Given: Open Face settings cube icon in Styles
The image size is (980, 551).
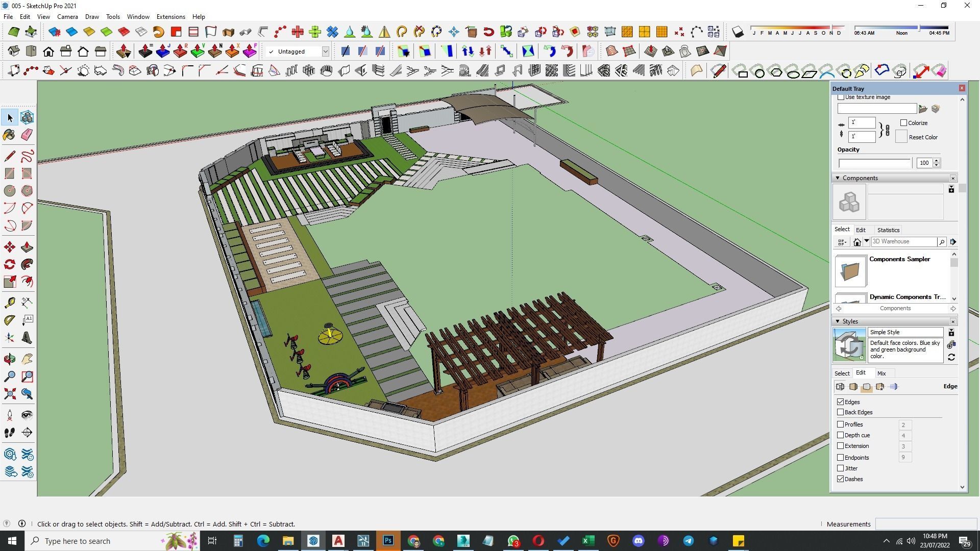Looking at the screenshot, I should [853, 387].
